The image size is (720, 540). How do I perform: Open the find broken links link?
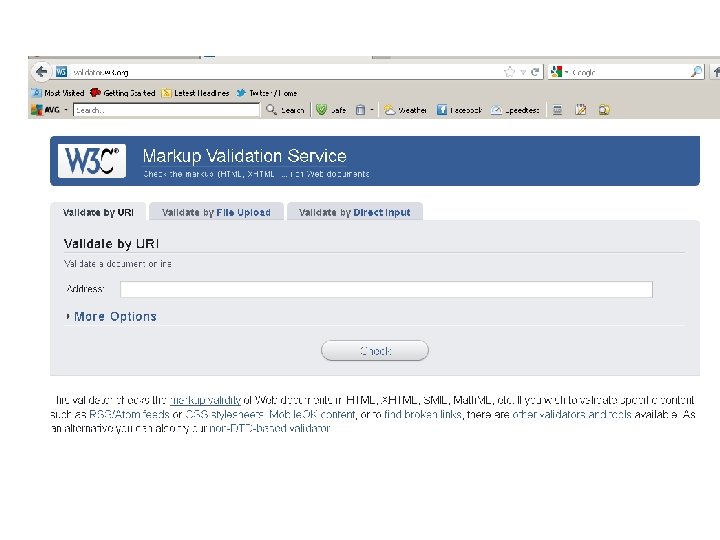point(422,414)
